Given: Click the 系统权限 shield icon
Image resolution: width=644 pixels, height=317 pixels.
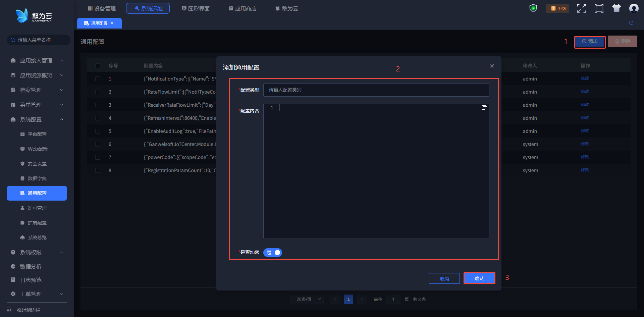Looking at the screenshot, I should pyautogui.click(x=13, y=252).
